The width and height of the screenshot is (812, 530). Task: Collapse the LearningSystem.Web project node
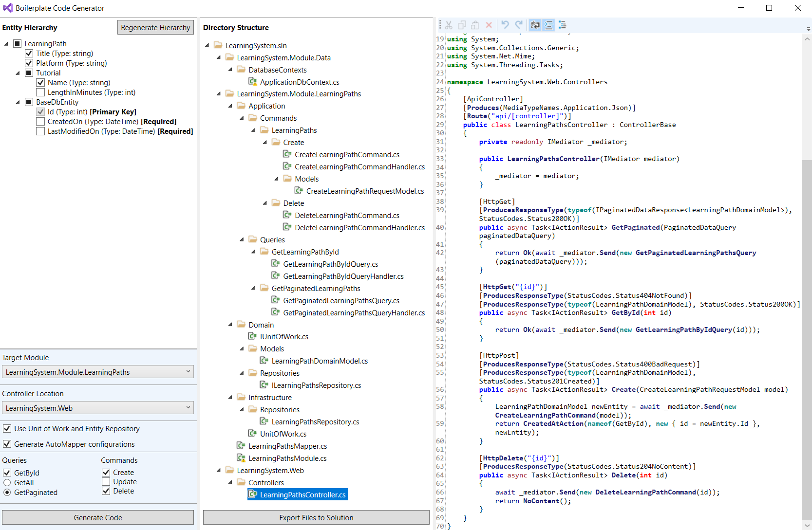pyautogui.click(x=219, y=470)
